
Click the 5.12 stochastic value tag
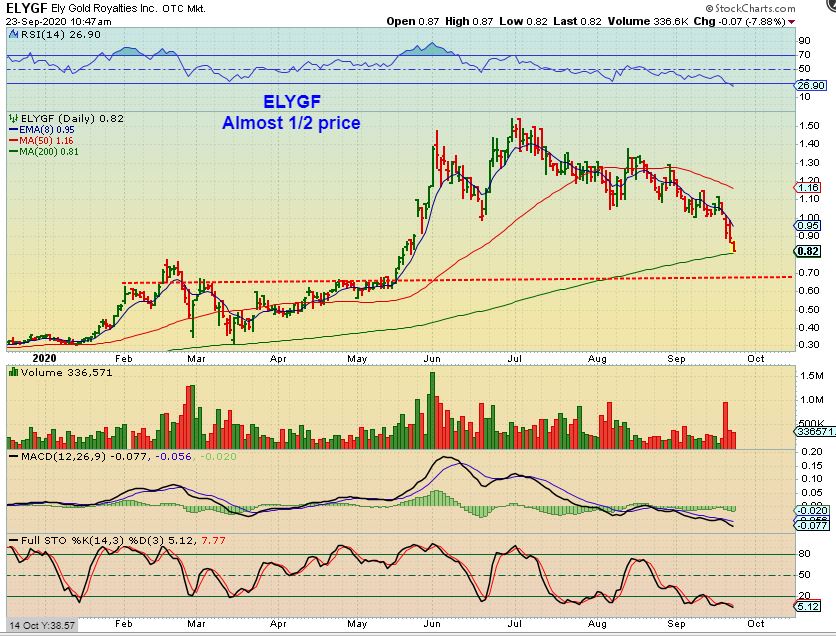coord(808,606)
